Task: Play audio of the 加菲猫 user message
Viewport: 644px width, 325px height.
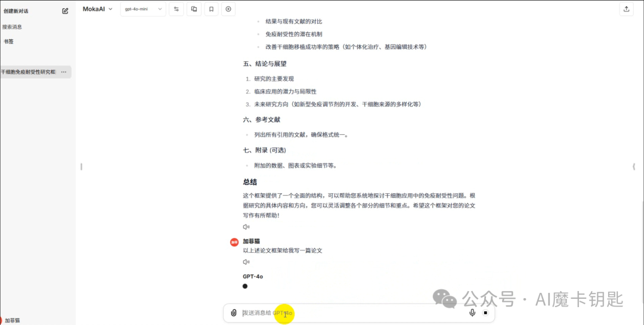Action: click(246, 262)
